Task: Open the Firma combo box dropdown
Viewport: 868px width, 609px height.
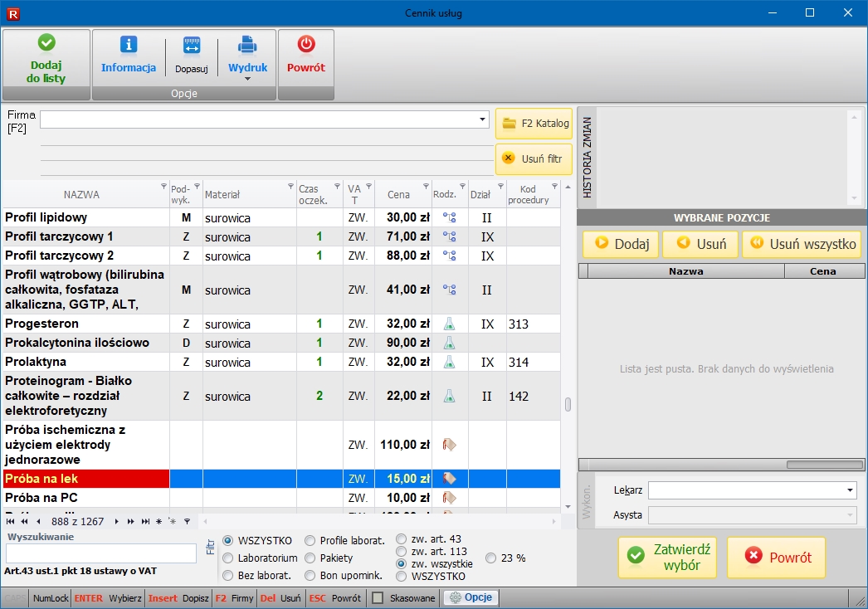Action: (x=482, y=120)
